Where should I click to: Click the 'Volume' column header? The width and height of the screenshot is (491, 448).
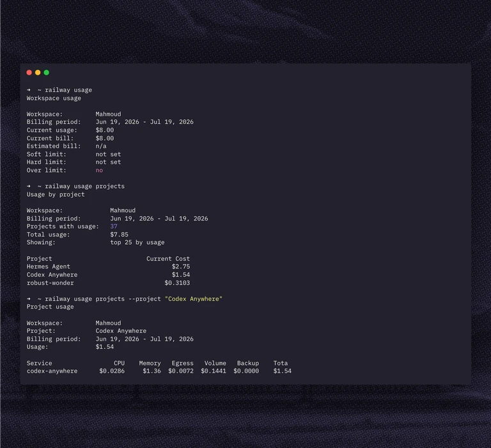[215, 363]
